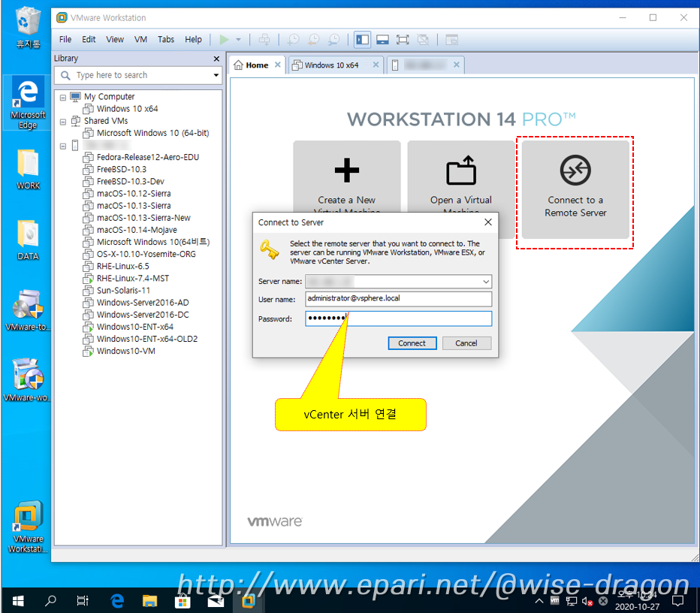Open the Server name combo box dropdown
The image size is (700, 613).
(486, 282)
